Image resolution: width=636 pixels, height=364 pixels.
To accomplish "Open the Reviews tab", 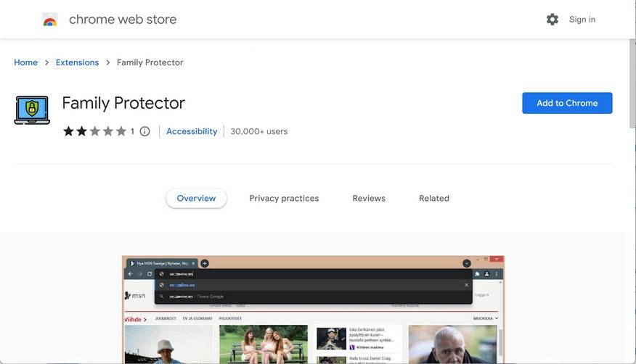I will pyautogui.click(x=369, y=199).
